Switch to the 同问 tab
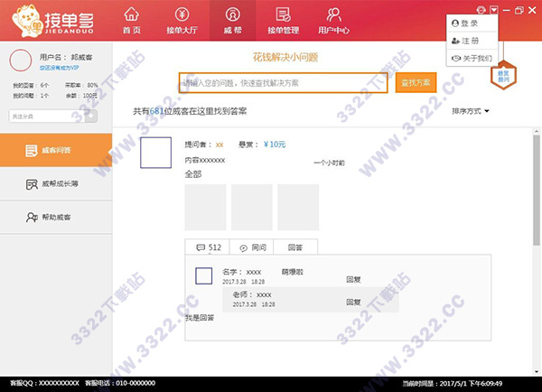Image resolution: width=542 pixels, height=392 pixels. click(252, 247)
